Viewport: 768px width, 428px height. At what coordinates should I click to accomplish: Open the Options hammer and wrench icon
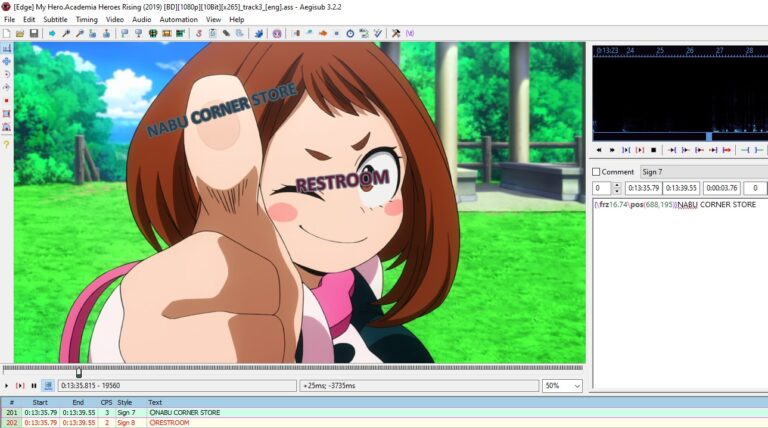[396, 33]
